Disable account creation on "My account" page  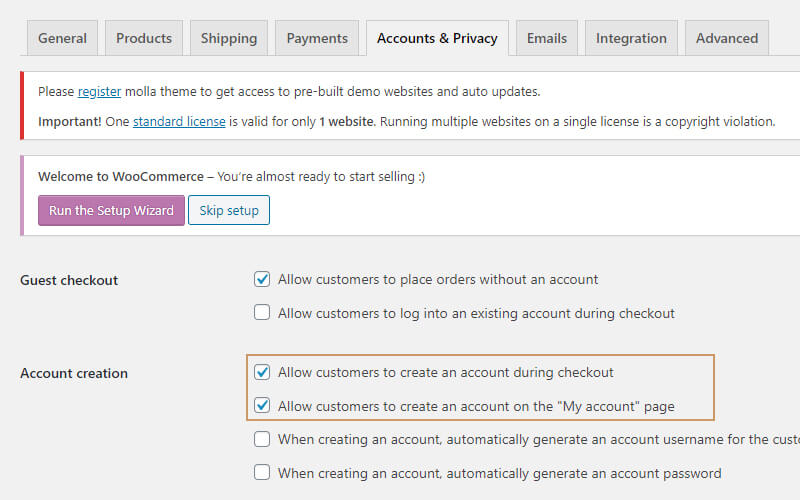[x=262, y=406]
